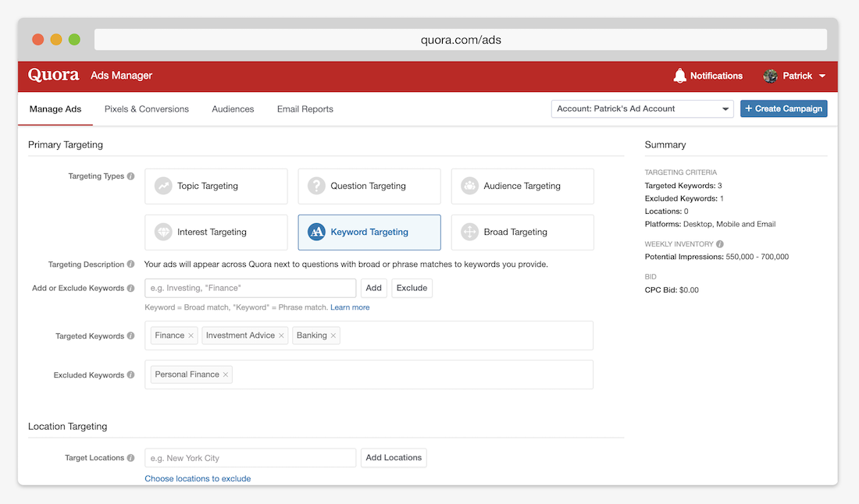The image size is (859, 504).
Task: Select Topic Targeting option
Action: [216, 186]
